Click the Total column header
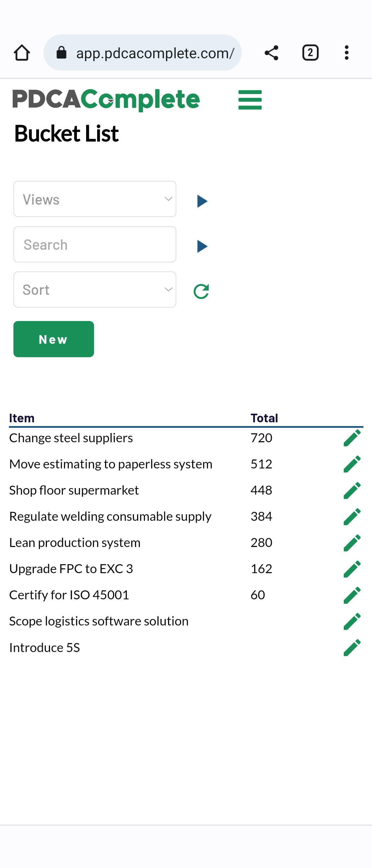The image size is (372, 868). (x=264, y=418)
